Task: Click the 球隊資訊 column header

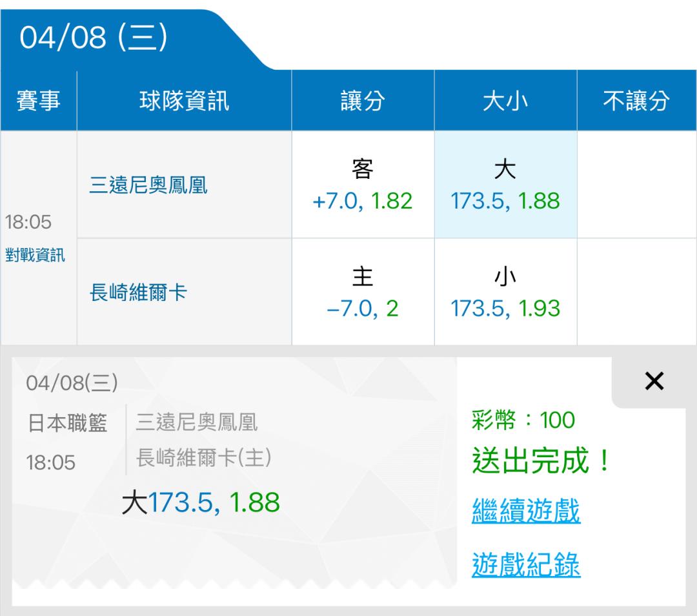Action: pyautogui.click(x=184, y=101)
